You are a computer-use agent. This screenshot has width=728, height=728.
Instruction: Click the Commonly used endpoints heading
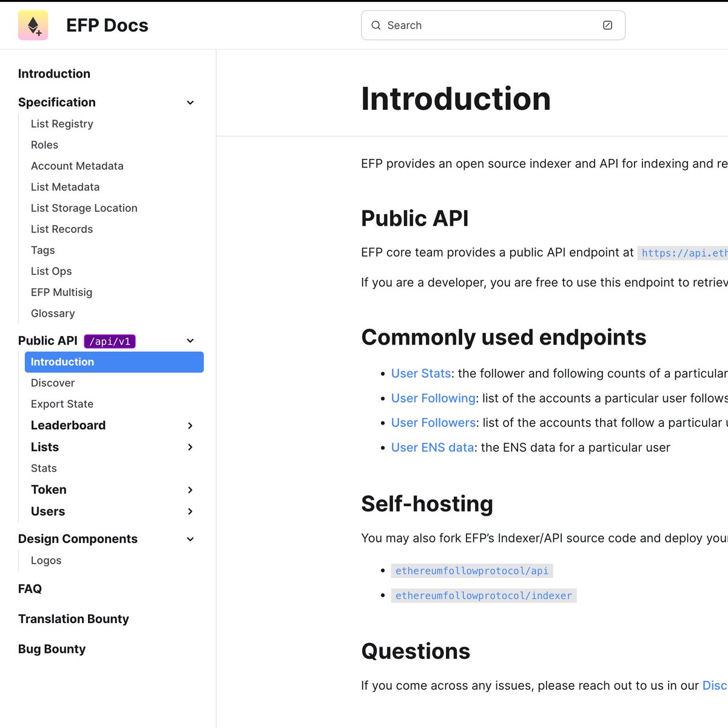point(504,337)
